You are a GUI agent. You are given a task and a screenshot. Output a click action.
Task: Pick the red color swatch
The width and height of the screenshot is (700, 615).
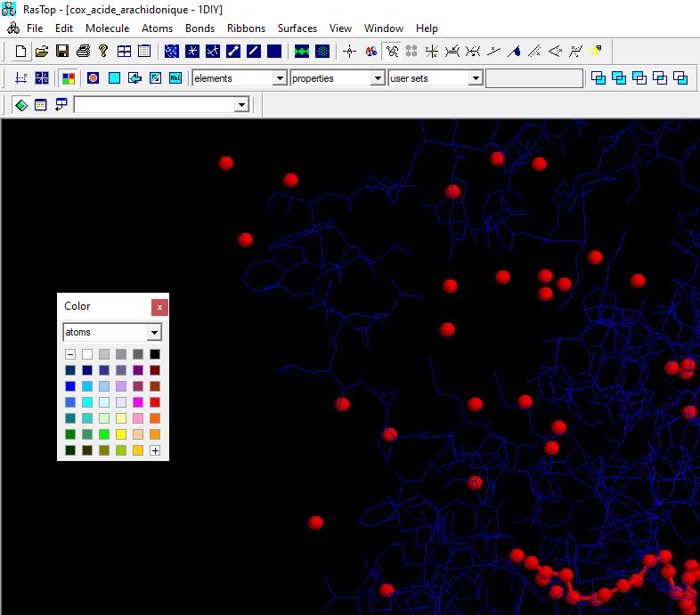155,402
